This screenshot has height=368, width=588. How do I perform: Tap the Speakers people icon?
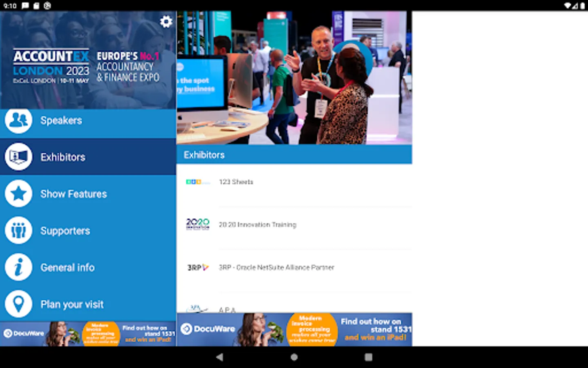point(18,120)
